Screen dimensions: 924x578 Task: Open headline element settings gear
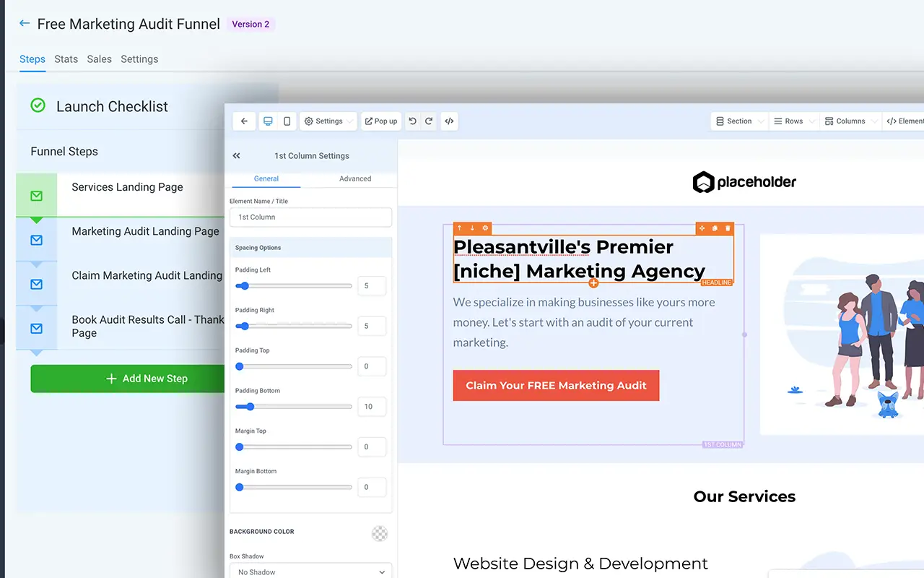point(485,228)
